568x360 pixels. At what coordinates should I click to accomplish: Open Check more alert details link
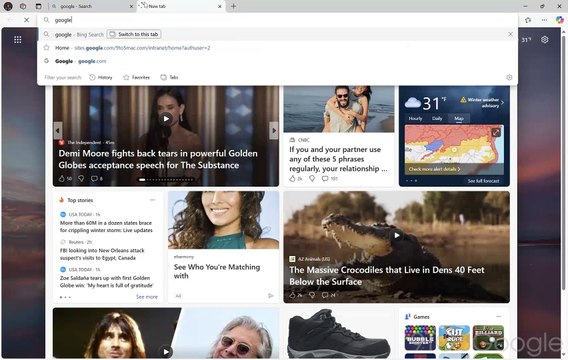click(x=434, y=169)
